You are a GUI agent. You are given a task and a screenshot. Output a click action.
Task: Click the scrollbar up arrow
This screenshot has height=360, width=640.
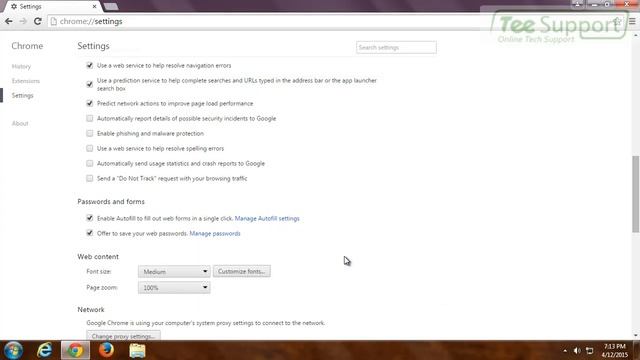pyautogui.click(x=636, y=36)
